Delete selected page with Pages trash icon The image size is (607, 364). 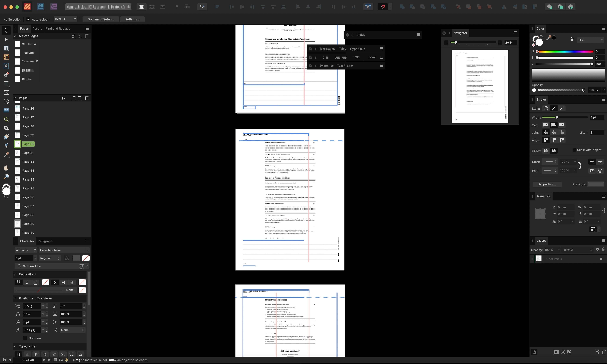tap(87, 98)
